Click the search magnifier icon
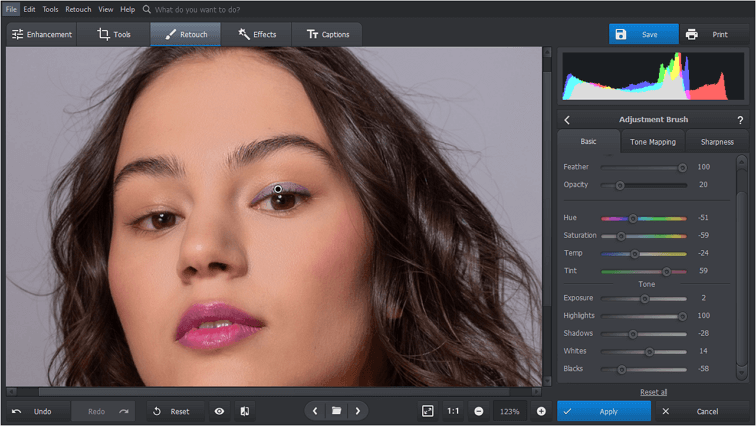 point(147,9)
